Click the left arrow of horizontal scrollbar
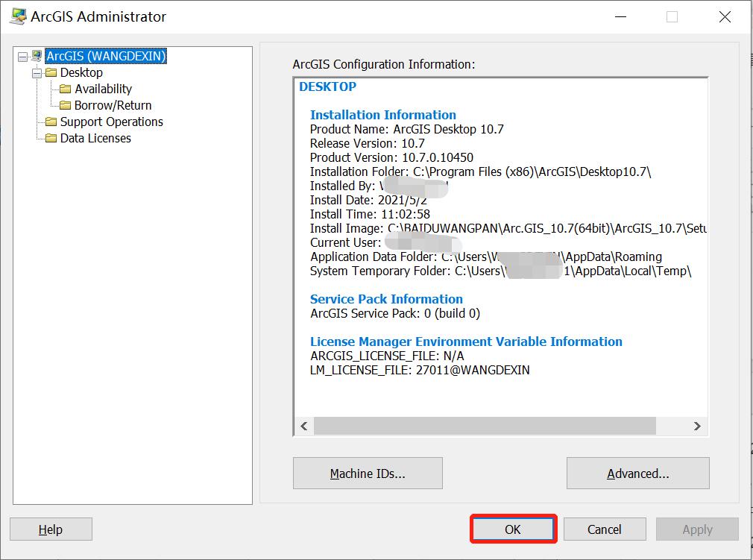753x560 pixels. click(303, 426)
